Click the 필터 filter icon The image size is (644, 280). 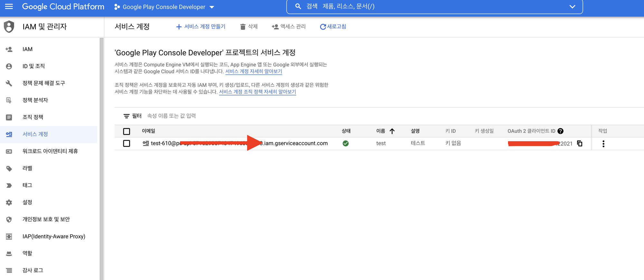(127, 116)
